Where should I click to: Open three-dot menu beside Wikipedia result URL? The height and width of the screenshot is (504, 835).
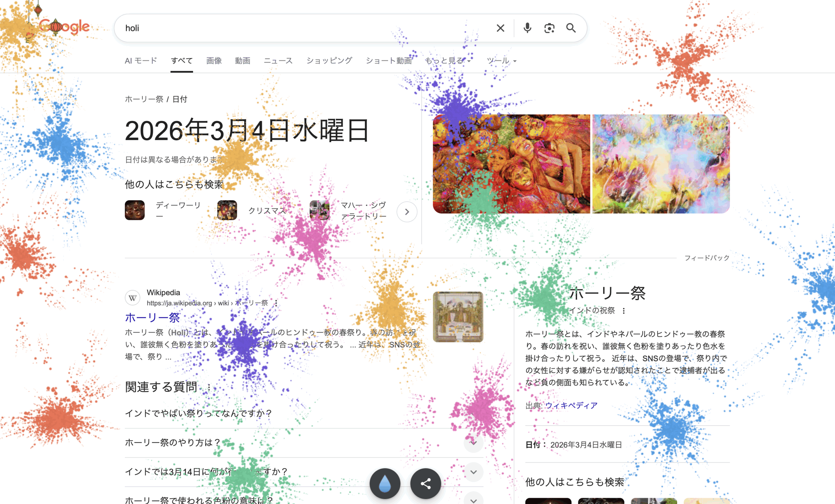(x=276, y=303)
